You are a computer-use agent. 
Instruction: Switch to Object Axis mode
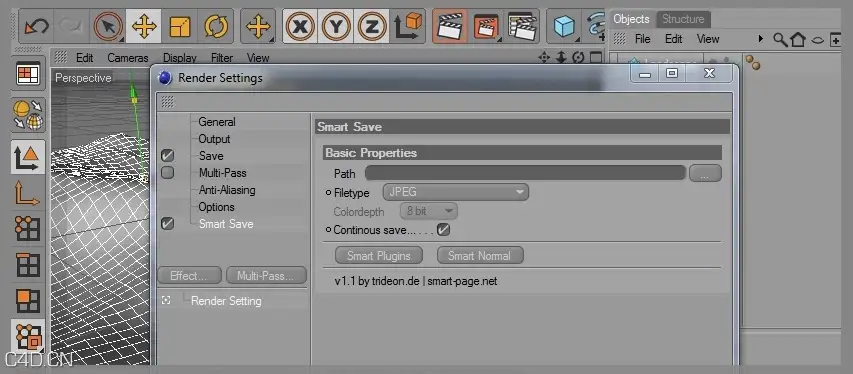[28, 193]
